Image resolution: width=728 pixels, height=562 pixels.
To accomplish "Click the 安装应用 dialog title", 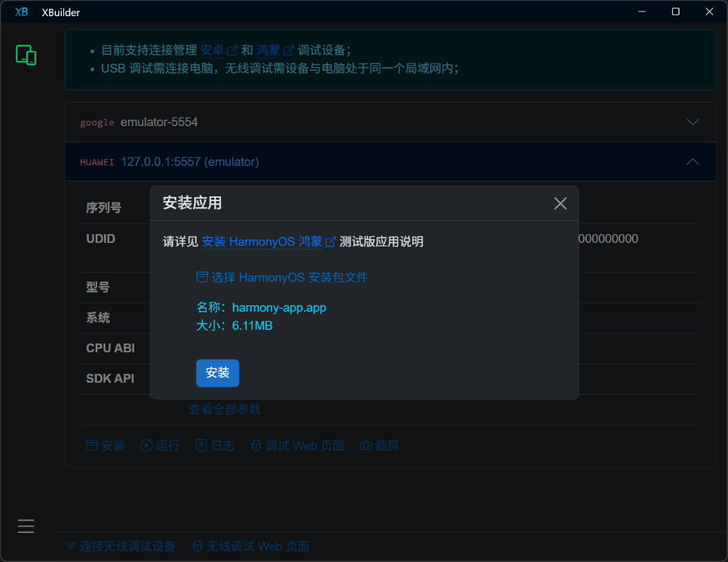I will [192, 203].
